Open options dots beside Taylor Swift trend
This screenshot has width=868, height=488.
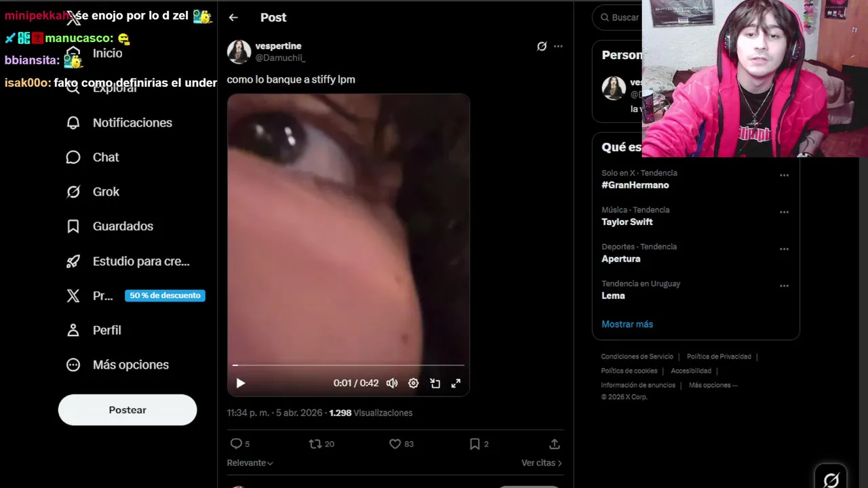click(784, 212)
